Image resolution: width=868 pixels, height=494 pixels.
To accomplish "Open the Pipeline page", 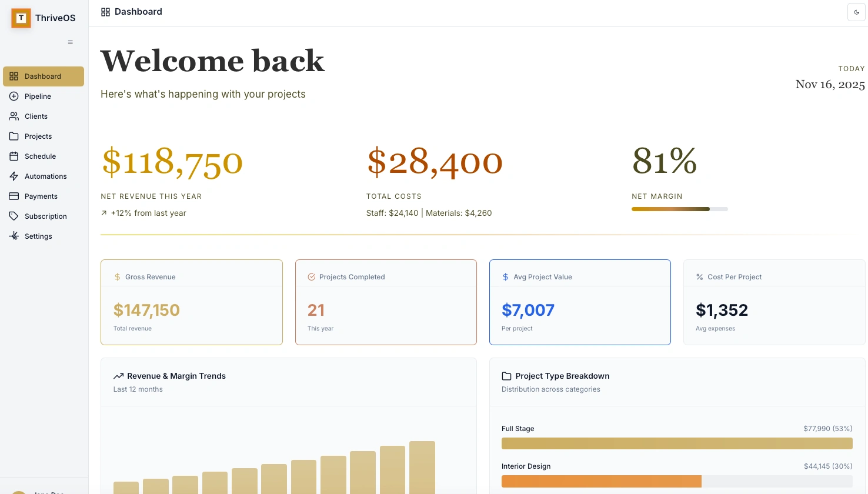I will click(38, 96).
